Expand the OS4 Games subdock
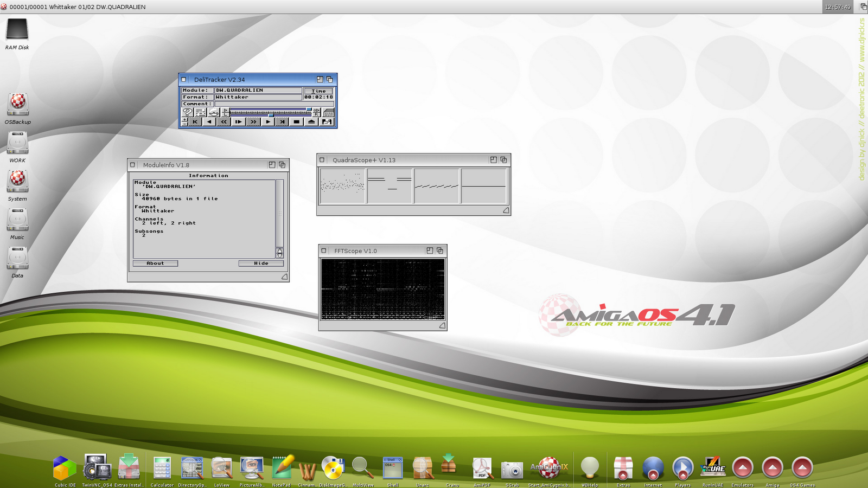This screenshot has width=868, height=488. click(x=802, y=467)
